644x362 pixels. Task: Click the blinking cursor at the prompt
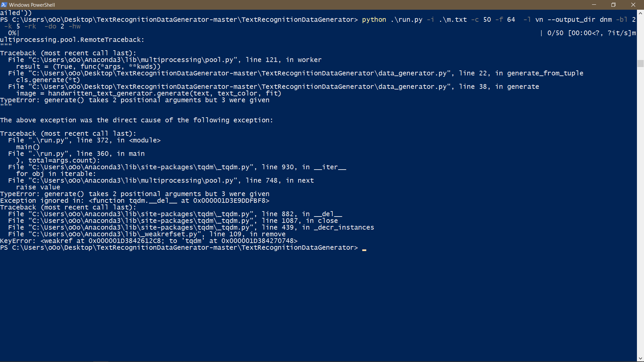pos(364,249)
